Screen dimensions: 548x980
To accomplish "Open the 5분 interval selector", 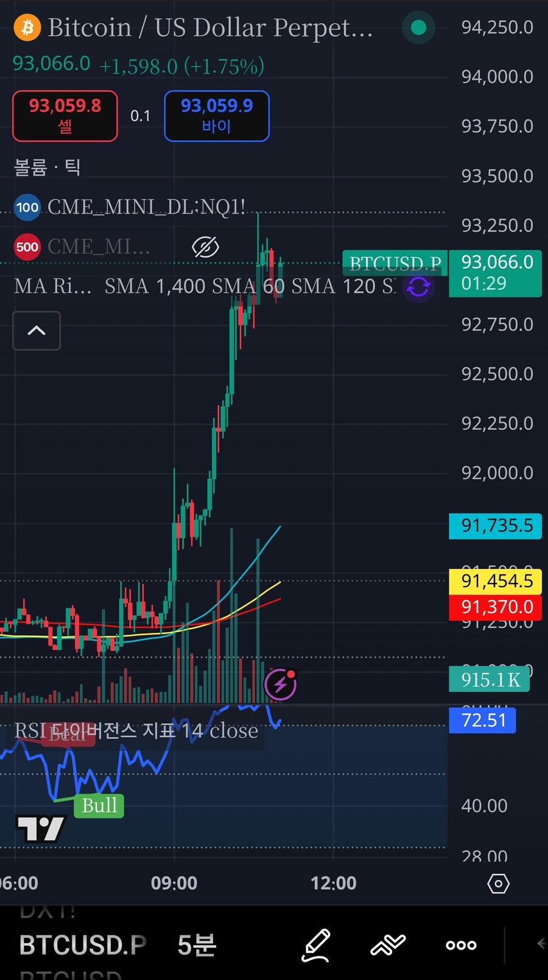I will click(197, 945).
